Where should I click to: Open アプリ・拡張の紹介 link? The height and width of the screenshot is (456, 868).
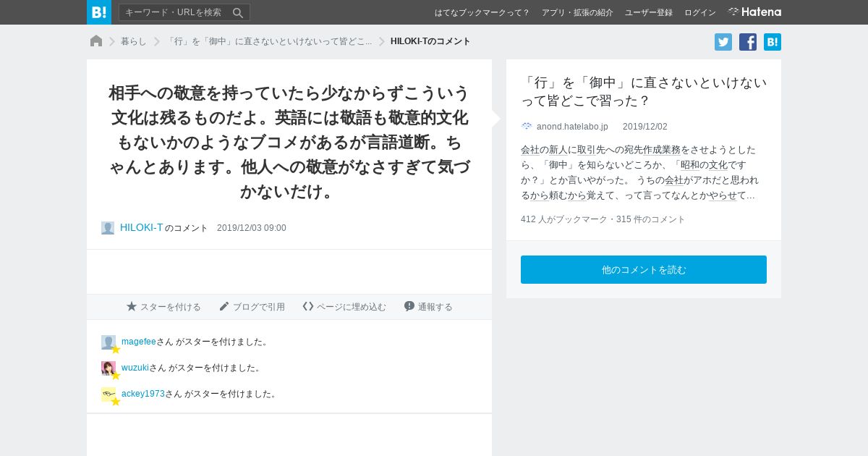577,12
